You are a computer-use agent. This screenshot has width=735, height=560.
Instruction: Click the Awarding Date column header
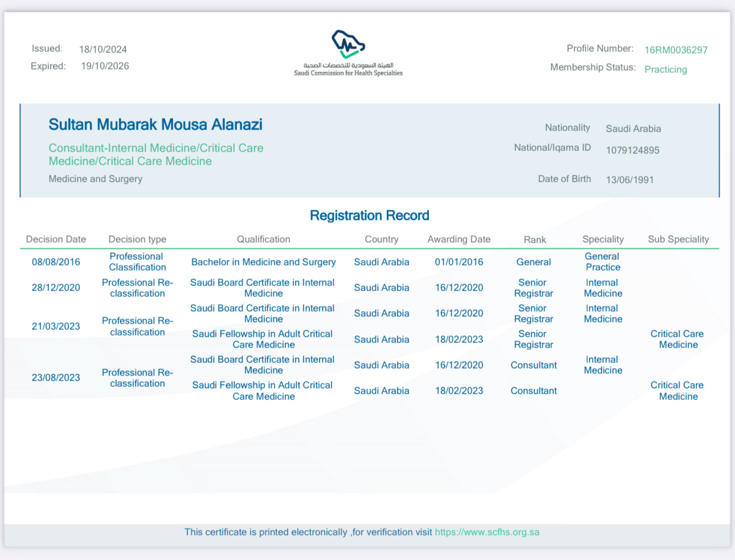(459, 239)
